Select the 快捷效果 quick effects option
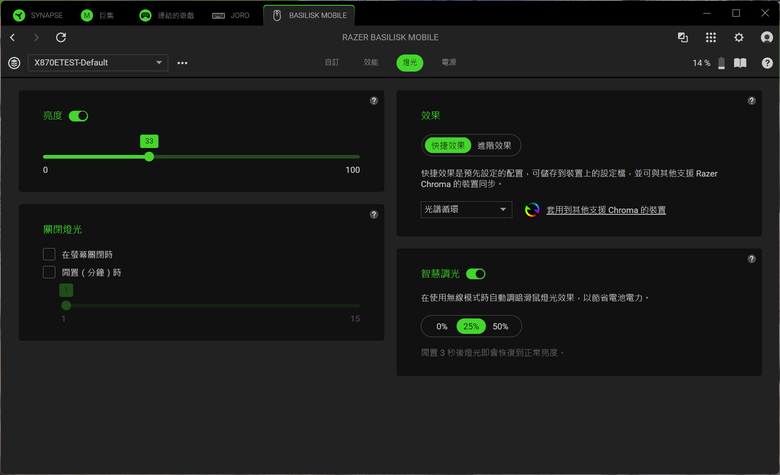 coord(448,145)
